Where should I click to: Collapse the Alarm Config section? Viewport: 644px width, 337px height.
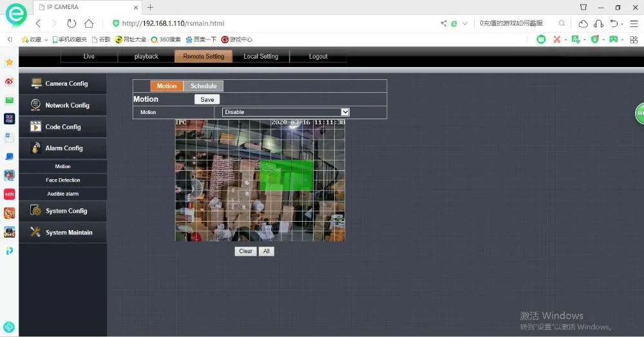coord(62,148)
